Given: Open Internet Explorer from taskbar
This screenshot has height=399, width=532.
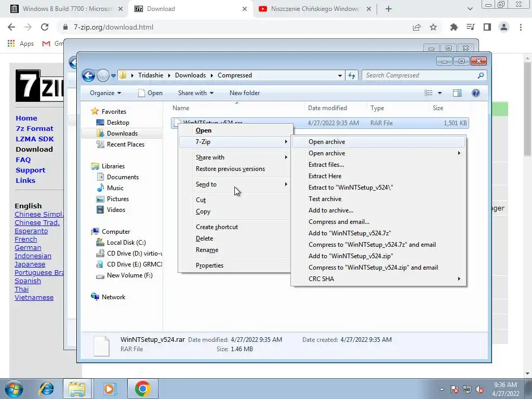Looking at the screenshot, I should coord(46,389).
